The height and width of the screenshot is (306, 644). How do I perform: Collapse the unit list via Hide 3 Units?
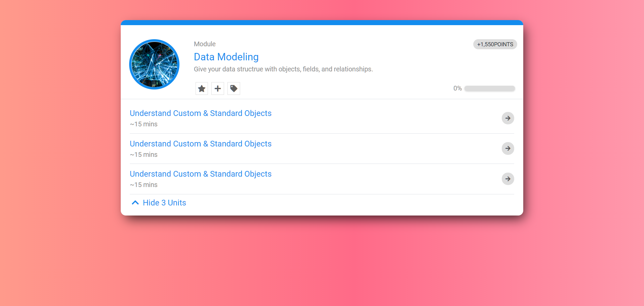164,202
